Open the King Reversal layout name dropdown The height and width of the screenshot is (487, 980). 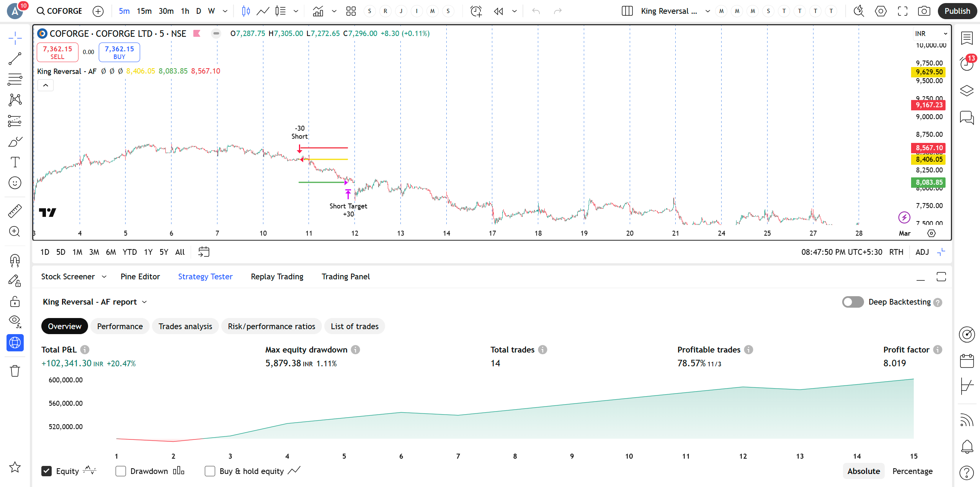(707, 11)
